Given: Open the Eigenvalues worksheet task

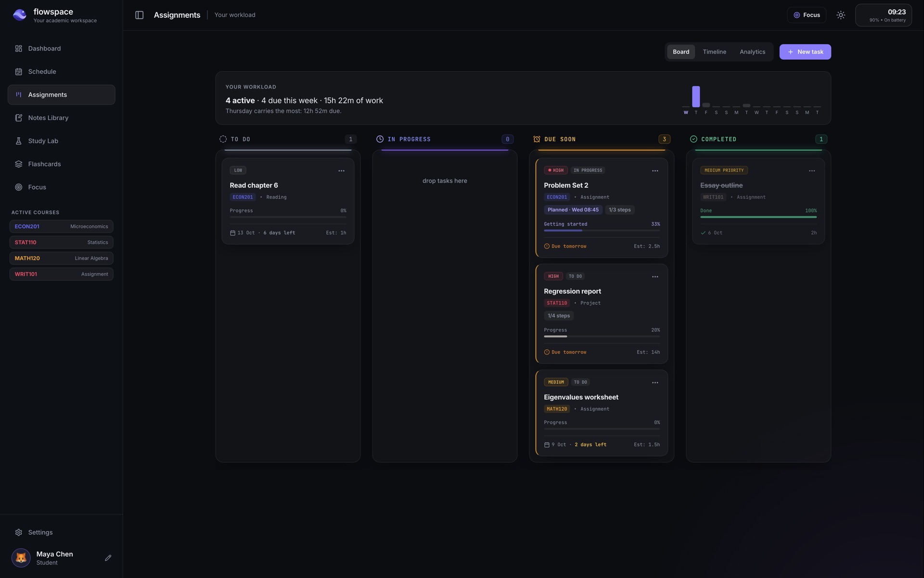Looking at the screenshot, I should click(x=602, y=413).
